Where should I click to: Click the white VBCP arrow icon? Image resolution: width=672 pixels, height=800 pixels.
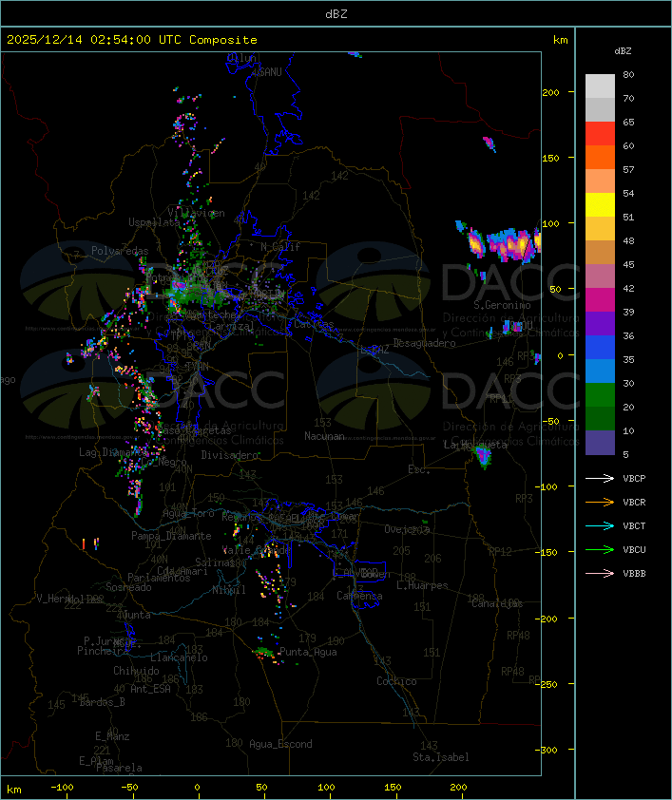600,478
